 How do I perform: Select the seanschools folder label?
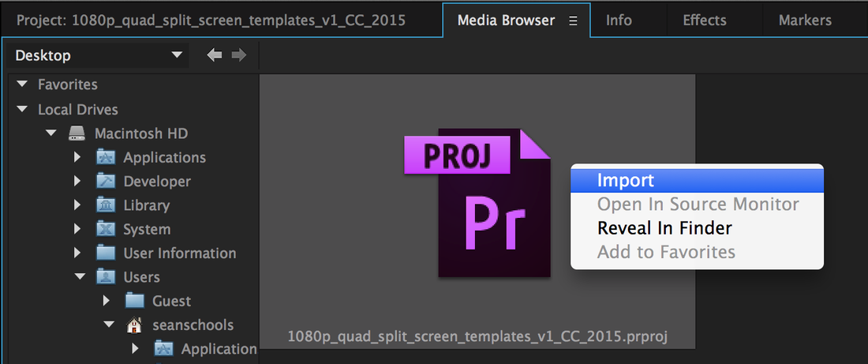tap(193, 325)
